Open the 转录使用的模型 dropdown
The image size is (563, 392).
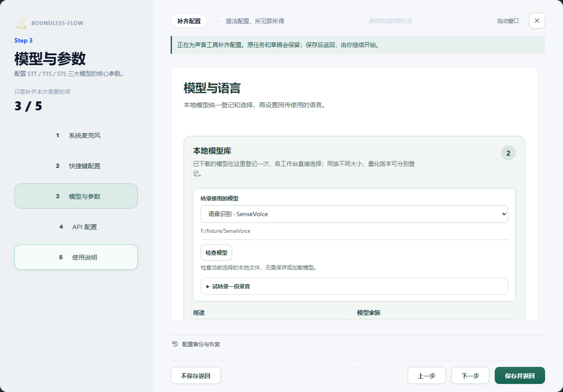[x=354, y=214]
